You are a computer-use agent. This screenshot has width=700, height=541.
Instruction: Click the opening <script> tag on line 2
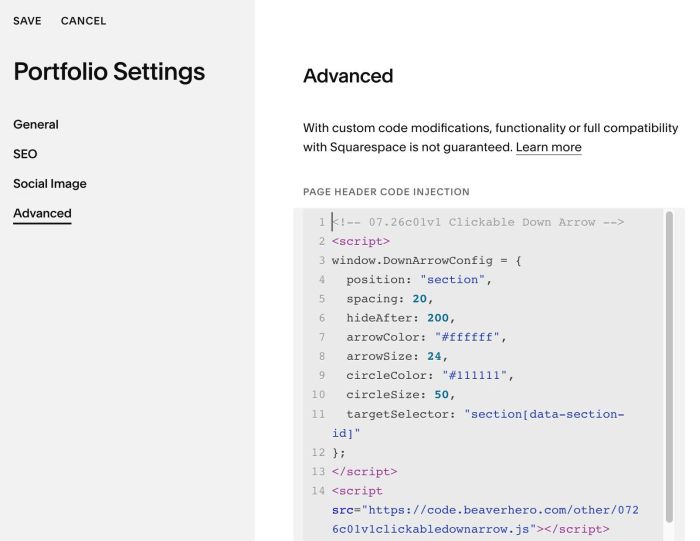coord(361,241)
